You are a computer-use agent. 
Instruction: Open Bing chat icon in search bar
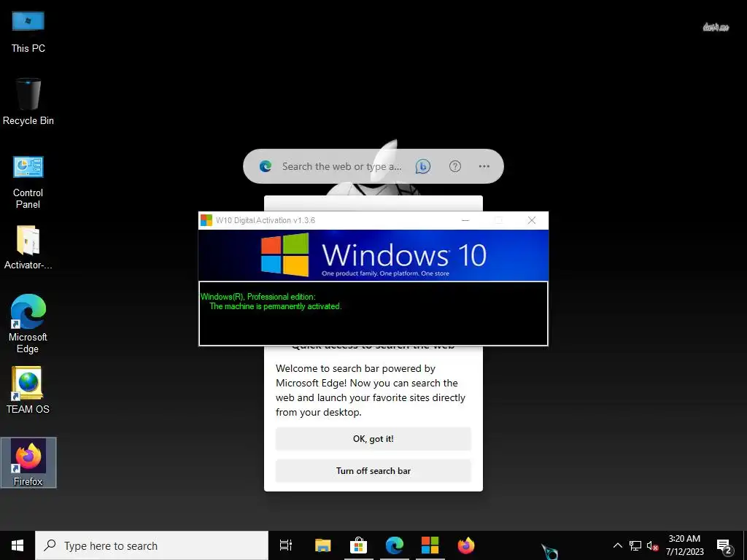(x=422, y=166)
